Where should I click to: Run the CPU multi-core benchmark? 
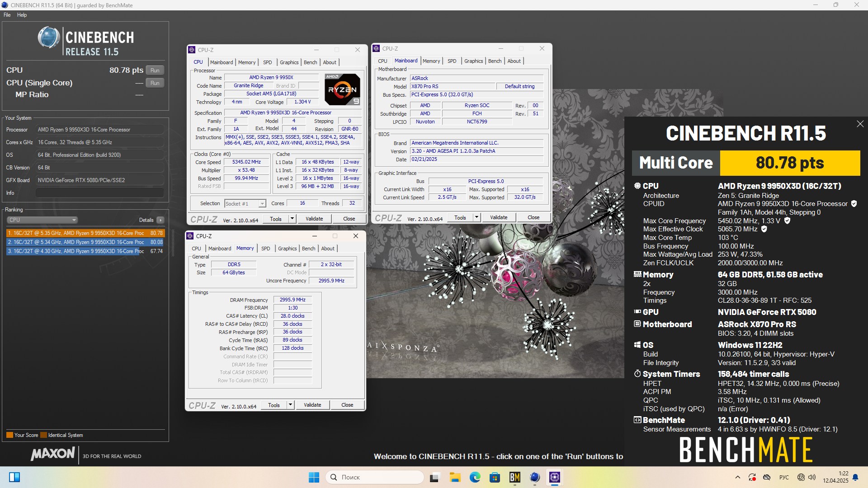pyautogui.click(x=155, y=70)
